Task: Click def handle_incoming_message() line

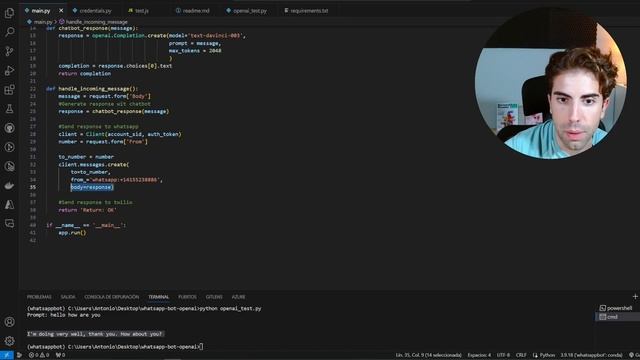Action: pyautogui.click(x=92, y=89)
